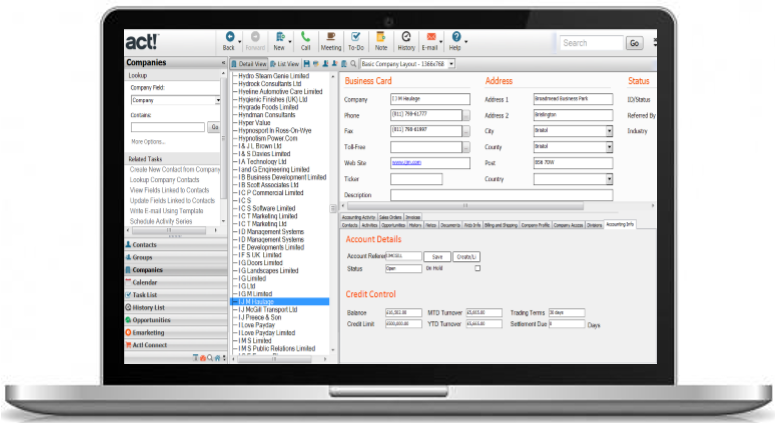Compose an E-mail with the envelope icon
Screen dimensions: 778x428
[x=431, y=37]
